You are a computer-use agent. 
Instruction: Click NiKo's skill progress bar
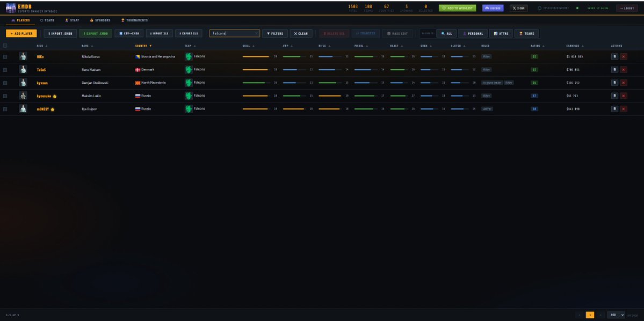[x=256, y=56]
